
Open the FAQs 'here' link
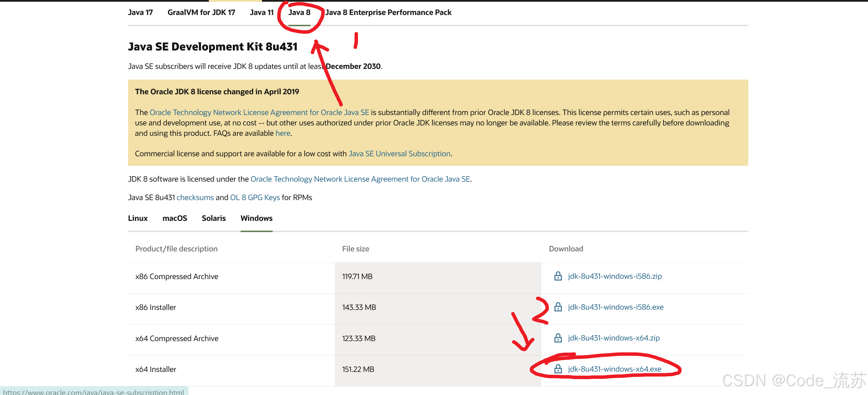283,133
